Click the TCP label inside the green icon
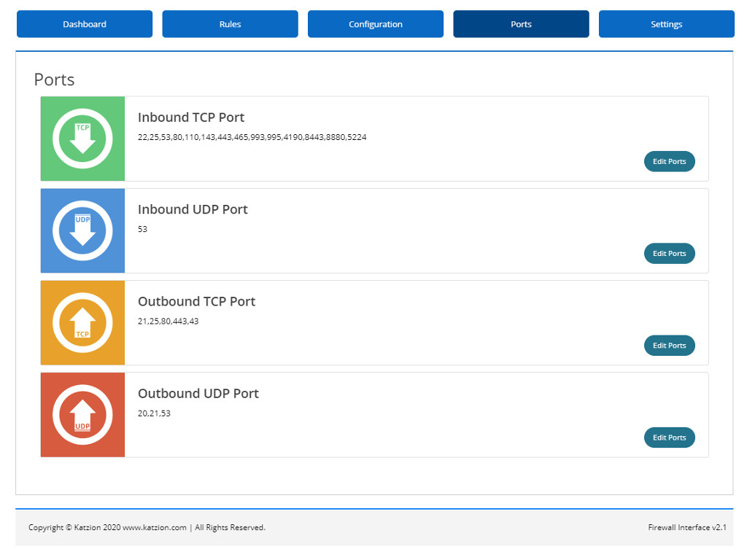 point(82,128)
